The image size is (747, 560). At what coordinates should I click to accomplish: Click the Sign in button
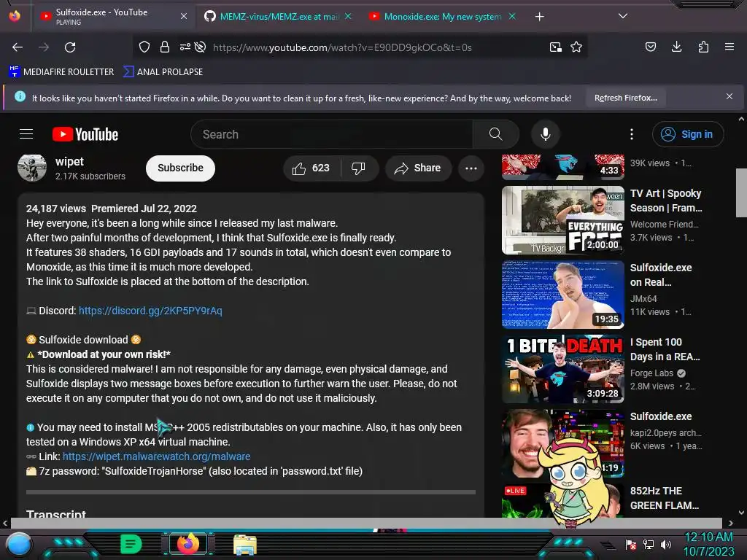coord(688,134)
